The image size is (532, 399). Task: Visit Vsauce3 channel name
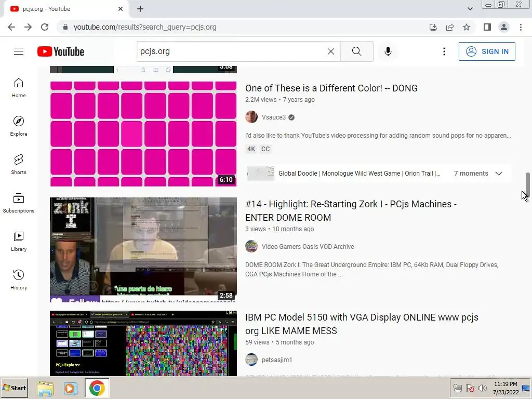(x=273, y=117)
